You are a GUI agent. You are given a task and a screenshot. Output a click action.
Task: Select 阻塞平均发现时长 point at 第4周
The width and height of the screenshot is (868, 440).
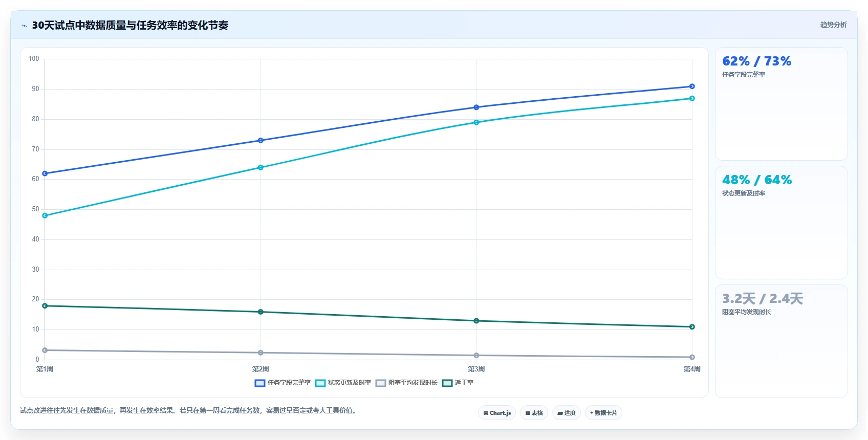[692, 357]
